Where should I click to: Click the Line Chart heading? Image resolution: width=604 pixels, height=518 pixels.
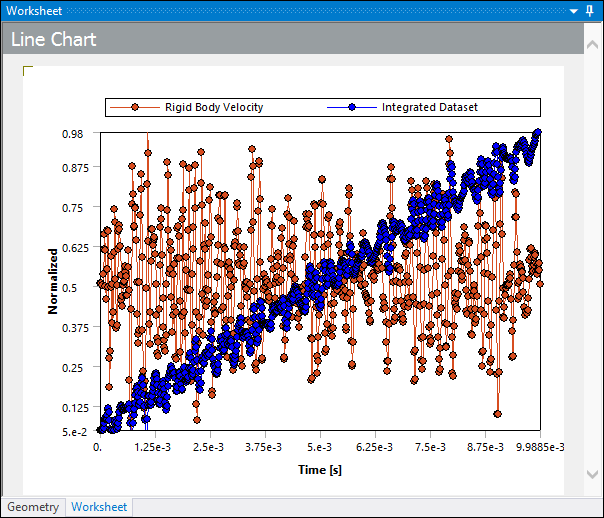point(54,39)
